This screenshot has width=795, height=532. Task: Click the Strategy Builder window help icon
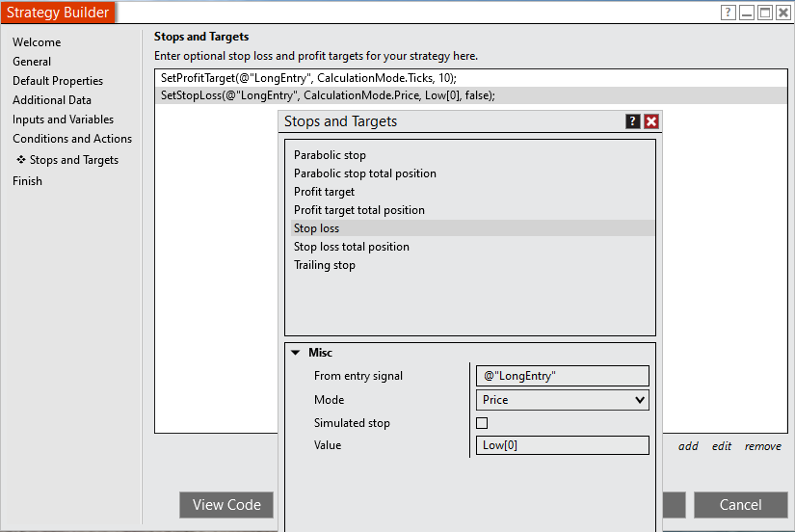coord(729,13)
